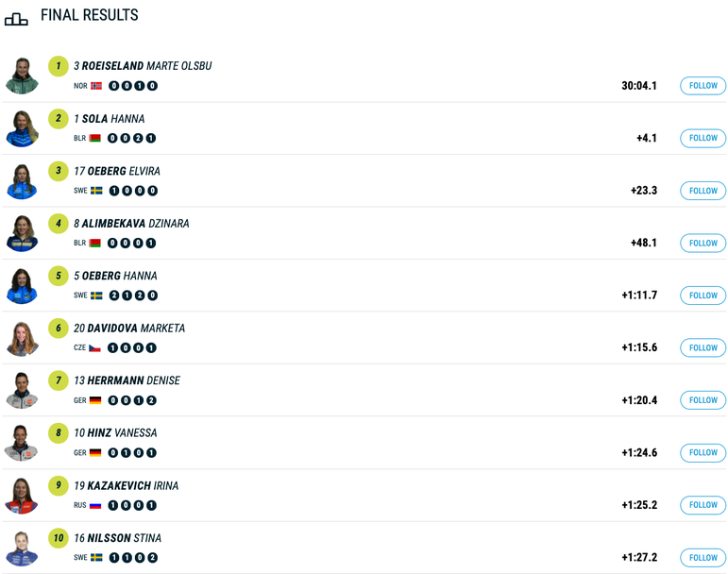This screenshot has height=574, width=728.
Task: Click German flag beside Denise Herrmann
Action: coord(95,400)
